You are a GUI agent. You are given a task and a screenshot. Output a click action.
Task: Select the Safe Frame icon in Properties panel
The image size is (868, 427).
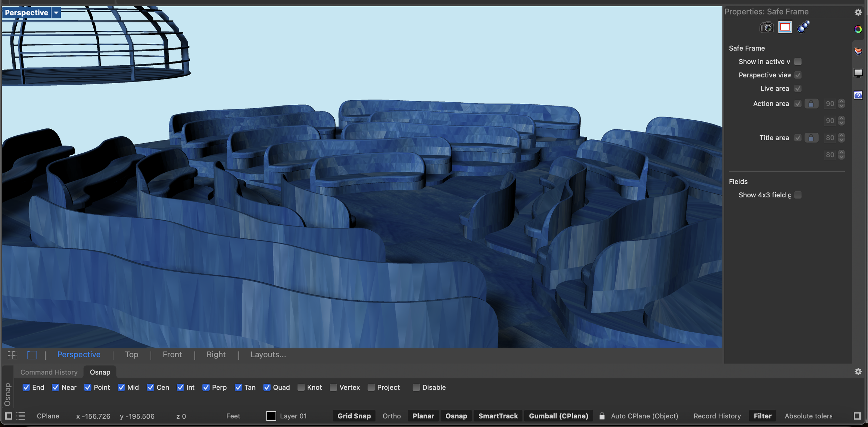point(785,27)
